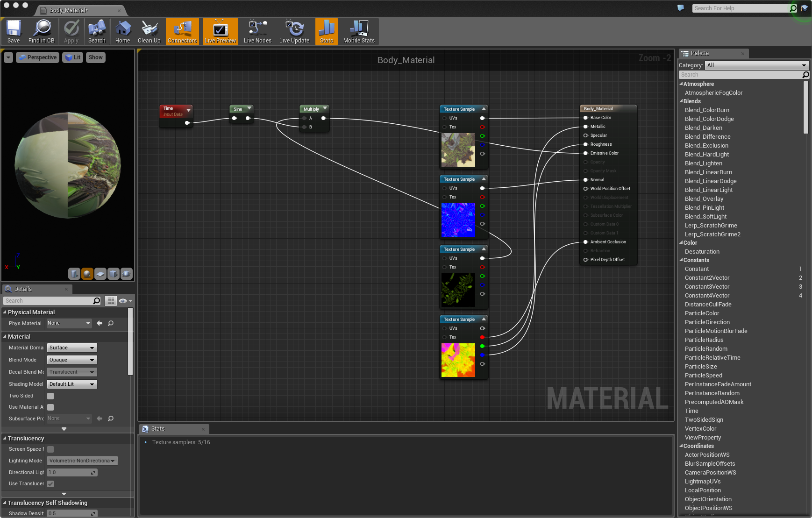The image size is (812, 518).
Task: Open the Shading Model dropdown
Action: (72, 384)
